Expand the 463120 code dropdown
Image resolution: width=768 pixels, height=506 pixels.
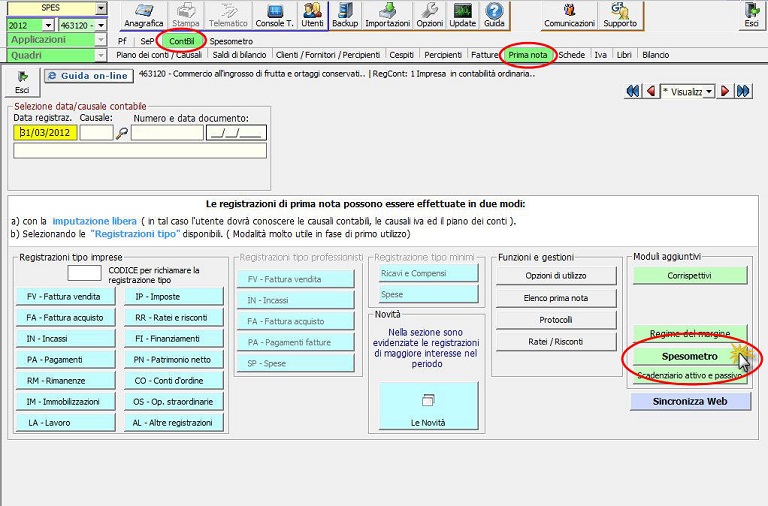(101, 25)
